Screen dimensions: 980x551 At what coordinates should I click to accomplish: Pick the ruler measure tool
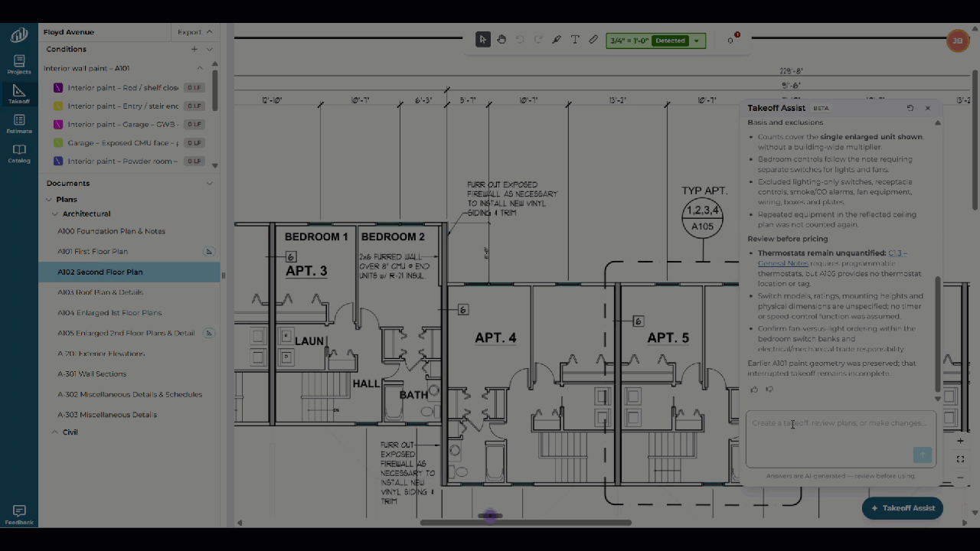pos(593,40)
